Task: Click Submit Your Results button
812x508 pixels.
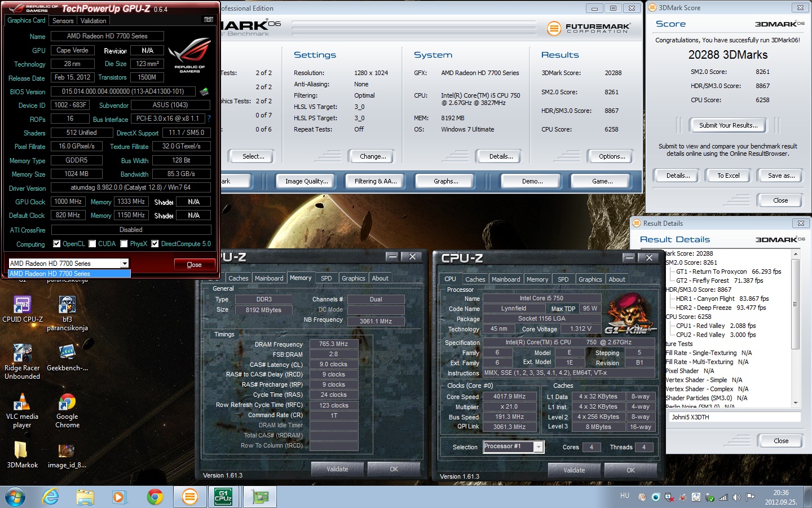Action: click(728, 125)
